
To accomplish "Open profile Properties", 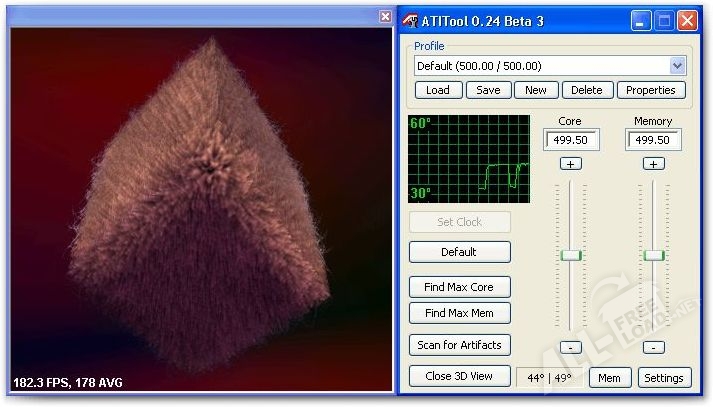I will point(651,90).
